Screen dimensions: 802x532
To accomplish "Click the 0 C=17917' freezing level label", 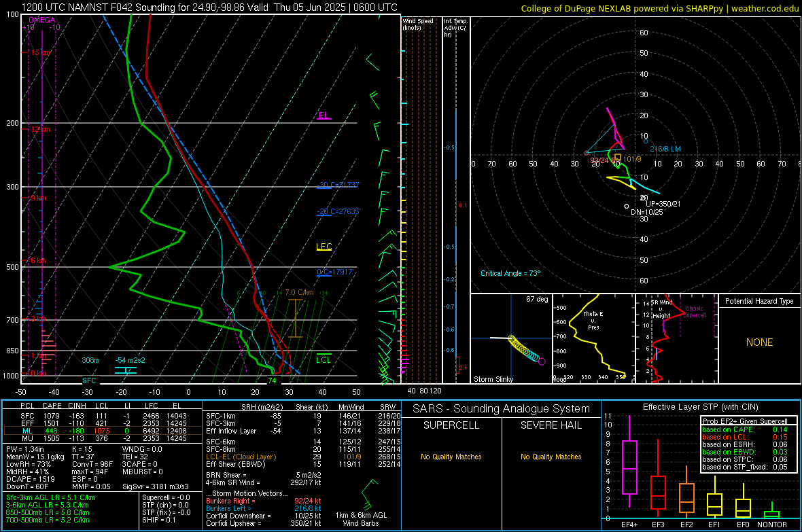I will click(335, 272).
